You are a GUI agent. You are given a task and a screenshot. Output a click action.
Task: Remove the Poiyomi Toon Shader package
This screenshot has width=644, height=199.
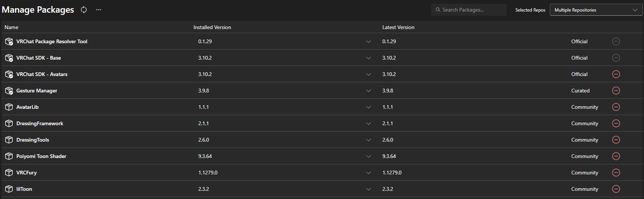[616, 156]
